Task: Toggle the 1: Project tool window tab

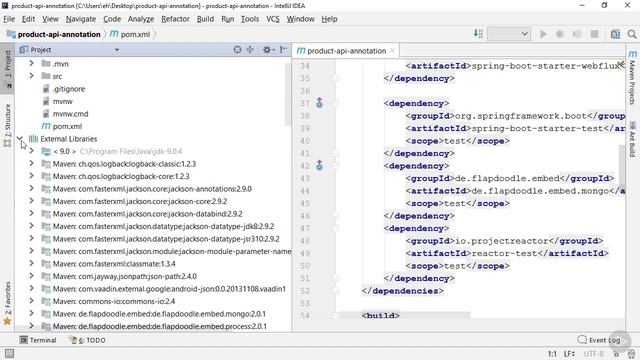Action: coord(7,69)
